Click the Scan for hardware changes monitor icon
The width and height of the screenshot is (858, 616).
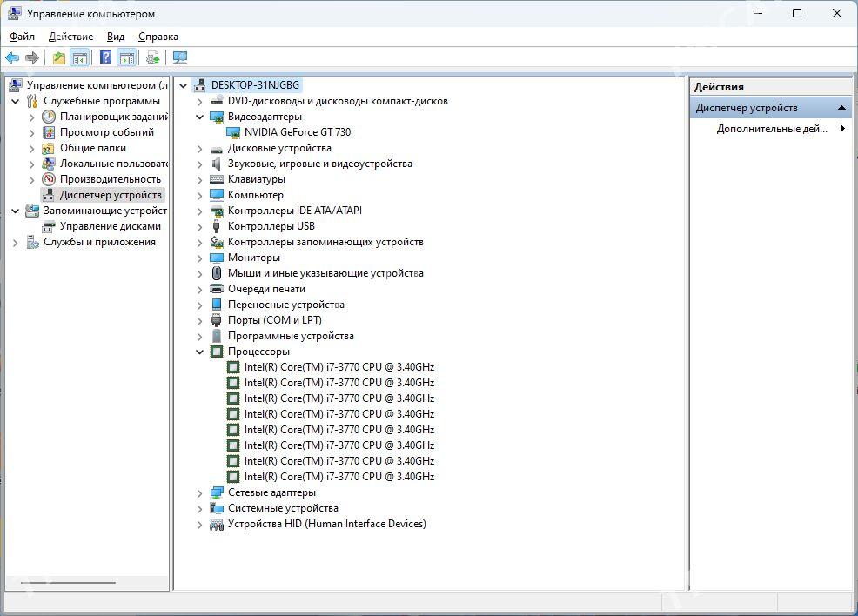(x=179, y=57)
